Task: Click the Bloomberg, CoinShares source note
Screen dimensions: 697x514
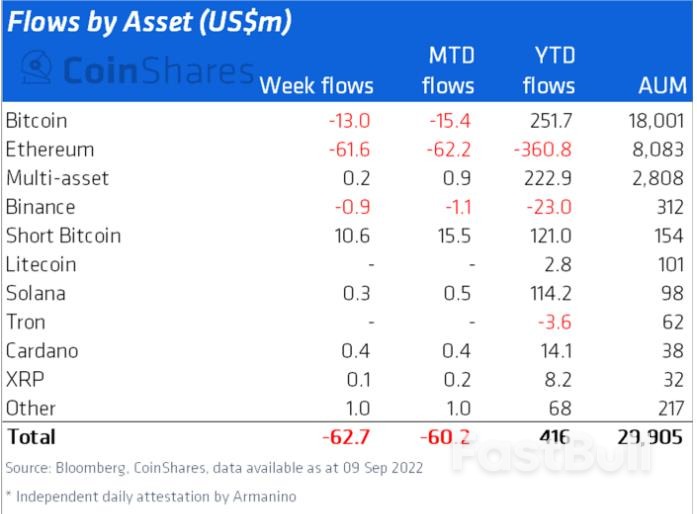Action: (214, 468)
